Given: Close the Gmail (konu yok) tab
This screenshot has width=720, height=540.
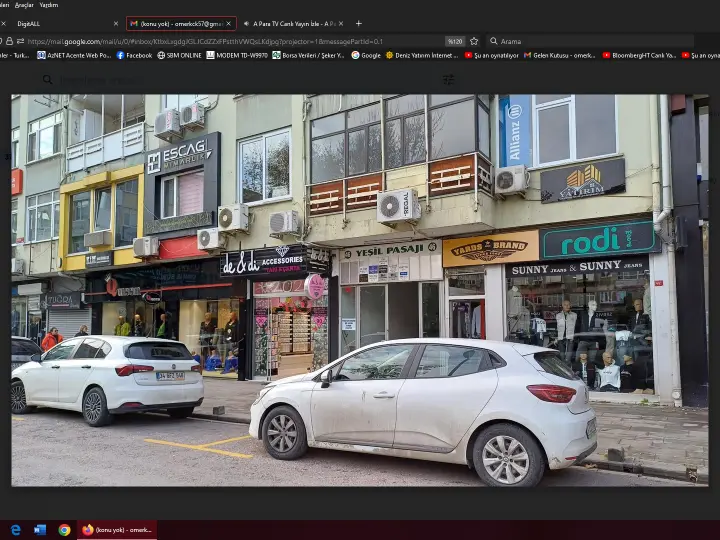Looking at the screenshot, I should (x=228, y=23).
